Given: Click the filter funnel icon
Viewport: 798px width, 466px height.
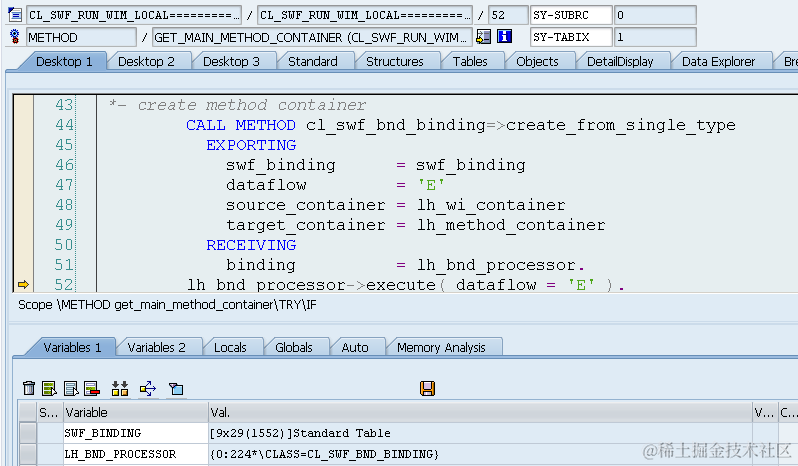Looking at the screenshot, I should point(176,389).
